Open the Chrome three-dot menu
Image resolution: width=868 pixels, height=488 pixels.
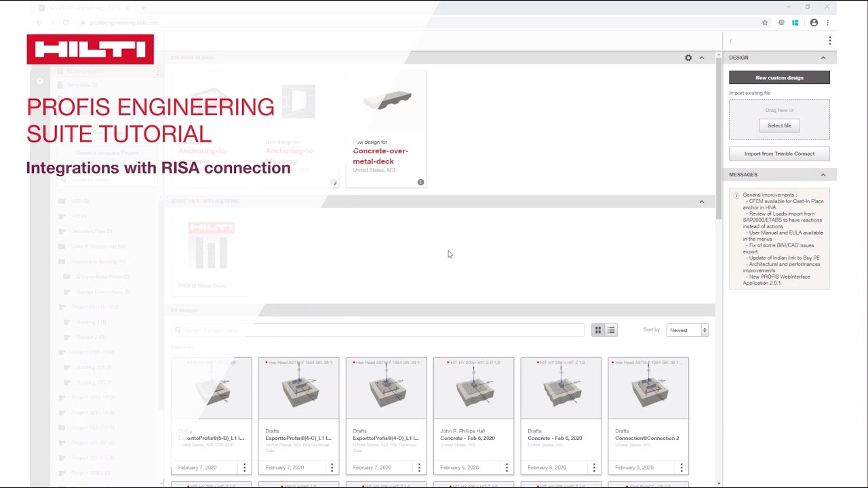827,22
